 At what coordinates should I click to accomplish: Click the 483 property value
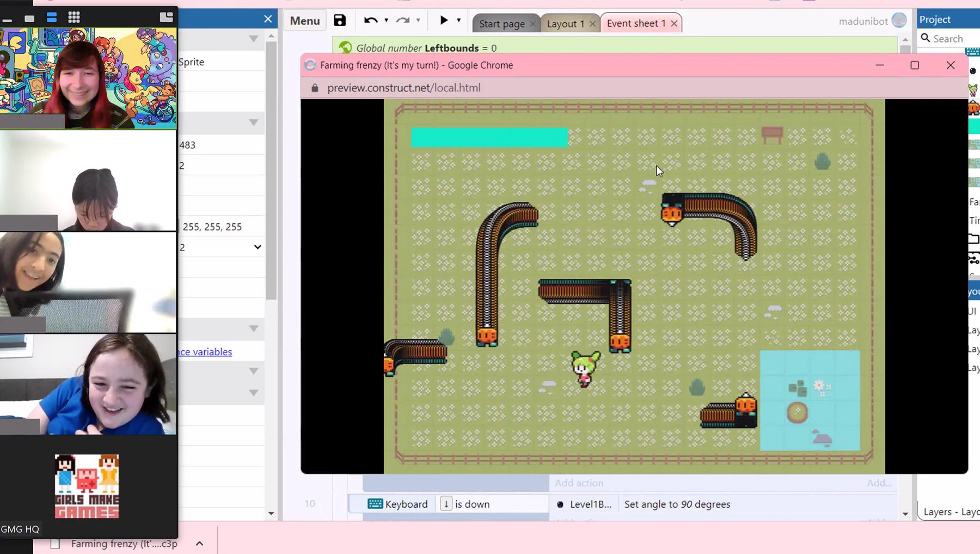coord(187,145)
